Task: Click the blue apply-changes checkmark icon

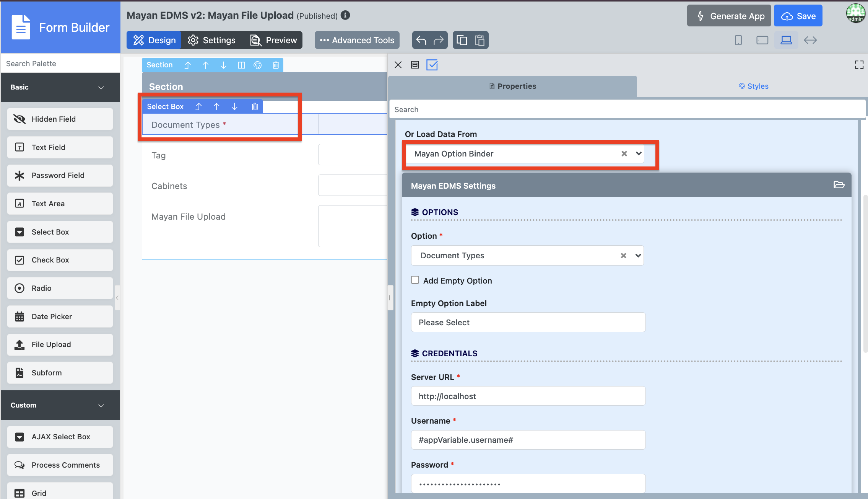Action: [x=432, y=65]
